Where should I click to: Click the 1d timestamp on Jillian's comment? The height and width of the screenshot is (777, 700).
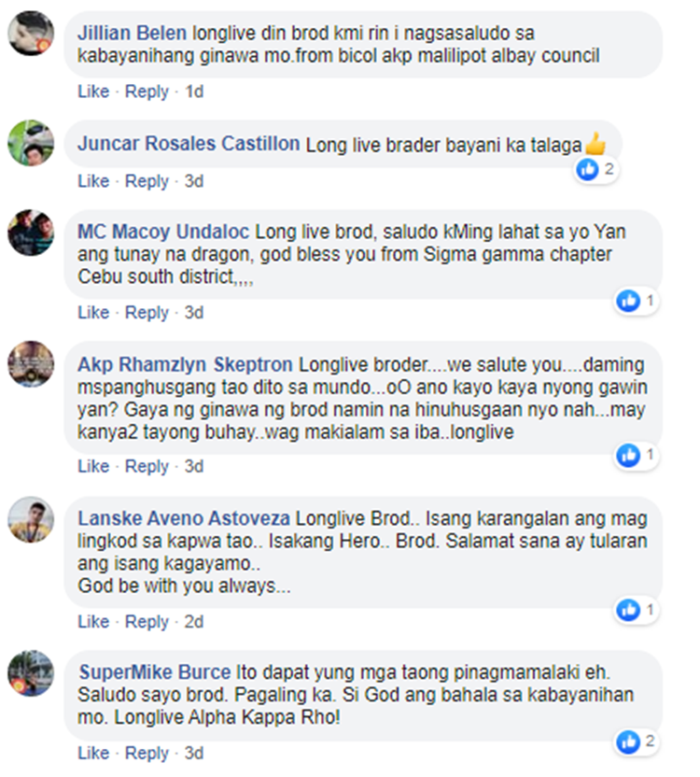194,92
